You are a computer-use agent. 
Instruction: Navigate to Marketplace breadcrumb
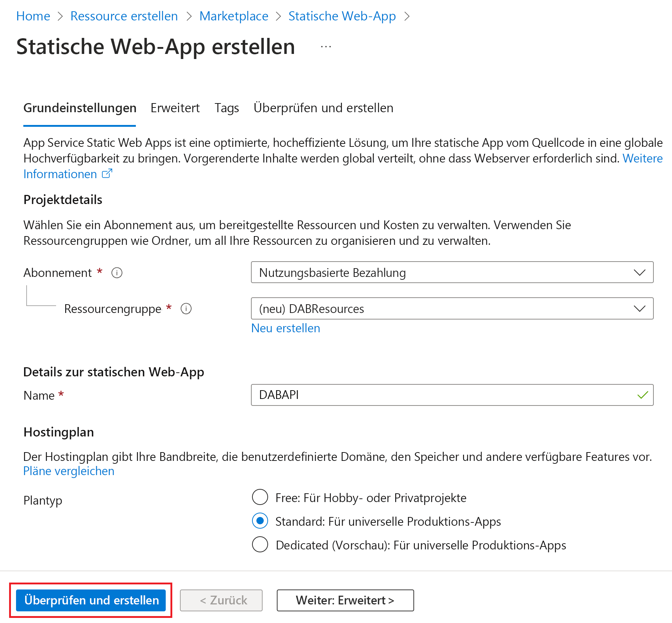point(234,16)
